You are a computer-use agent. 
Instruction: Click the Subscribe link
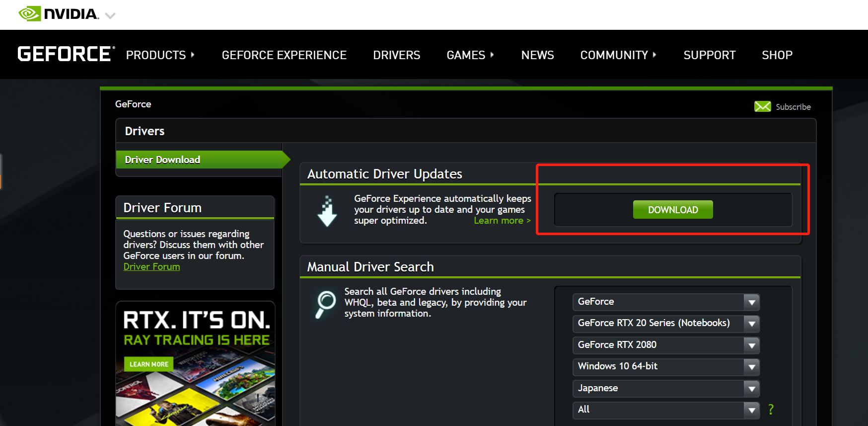[x=793, y=107]
